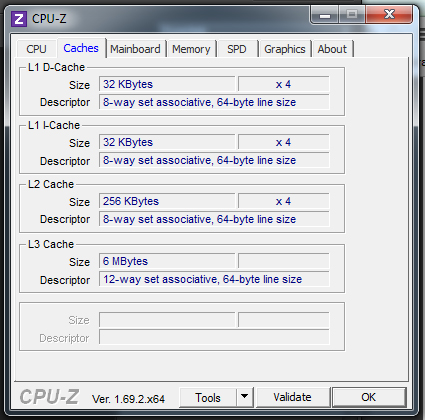Click the L3 Cache empty count field

click(284, 261)
